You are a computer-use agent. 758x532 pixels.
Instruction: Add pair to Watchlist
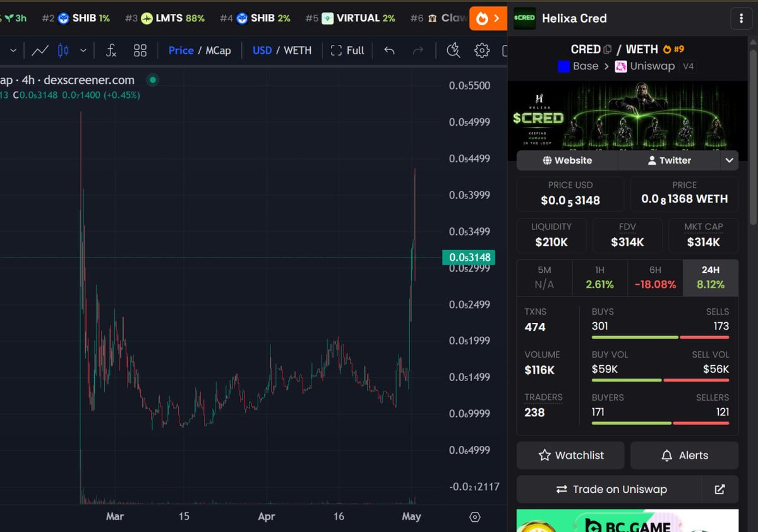tap(570, 456)
